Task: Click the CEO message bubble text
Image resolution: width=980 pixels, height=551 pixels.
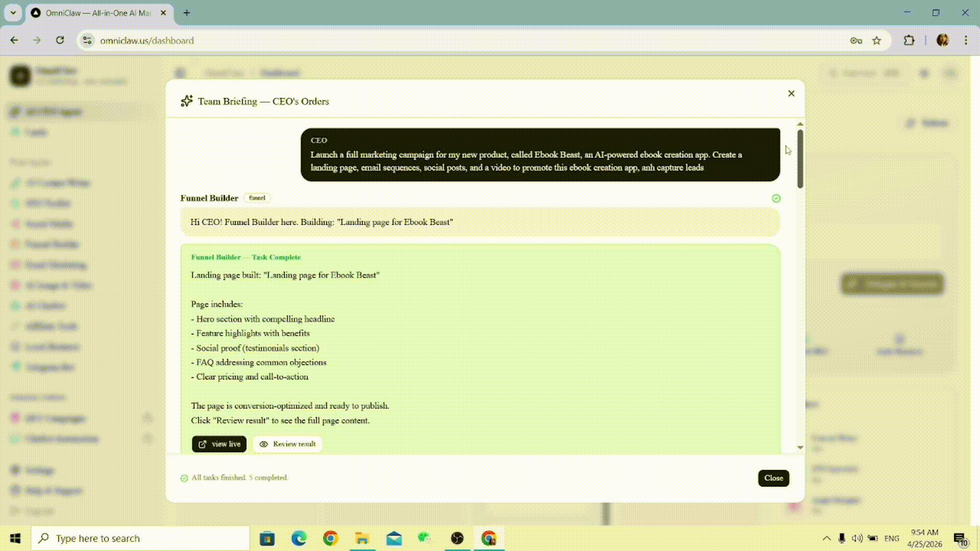Action: (526, 161)
